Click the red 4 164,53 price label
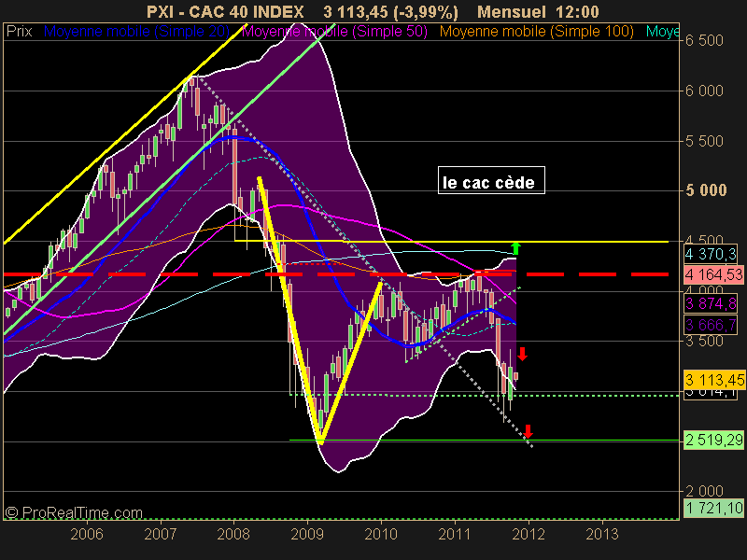 pyautogui.click(x=714, y=274)
